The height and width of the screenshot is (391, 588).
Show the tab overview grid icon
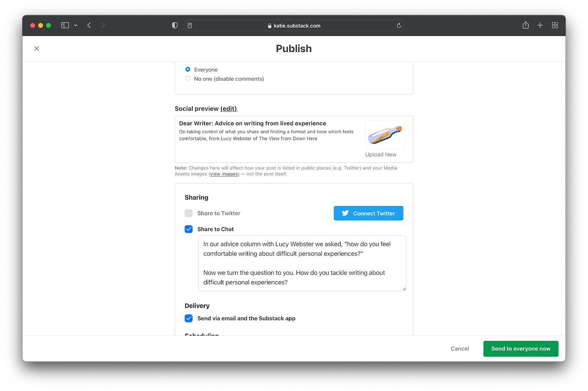pyautogui.click(x=555, y=25)
